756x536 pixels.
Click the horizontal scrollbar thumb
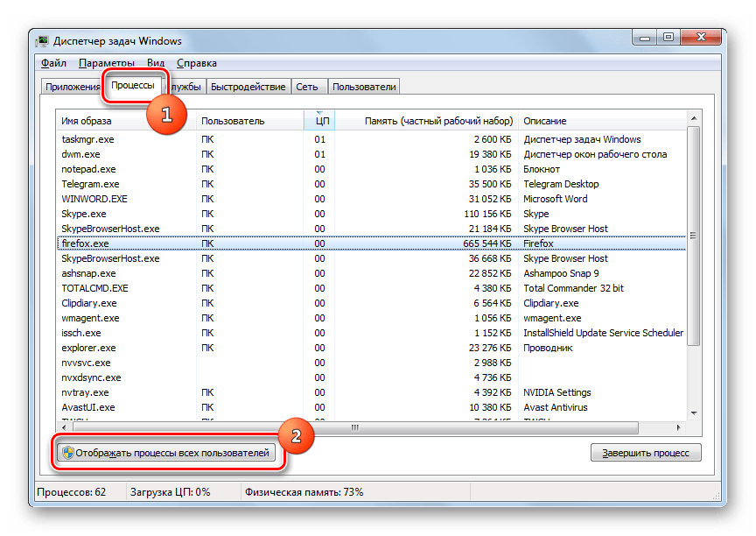355,427
